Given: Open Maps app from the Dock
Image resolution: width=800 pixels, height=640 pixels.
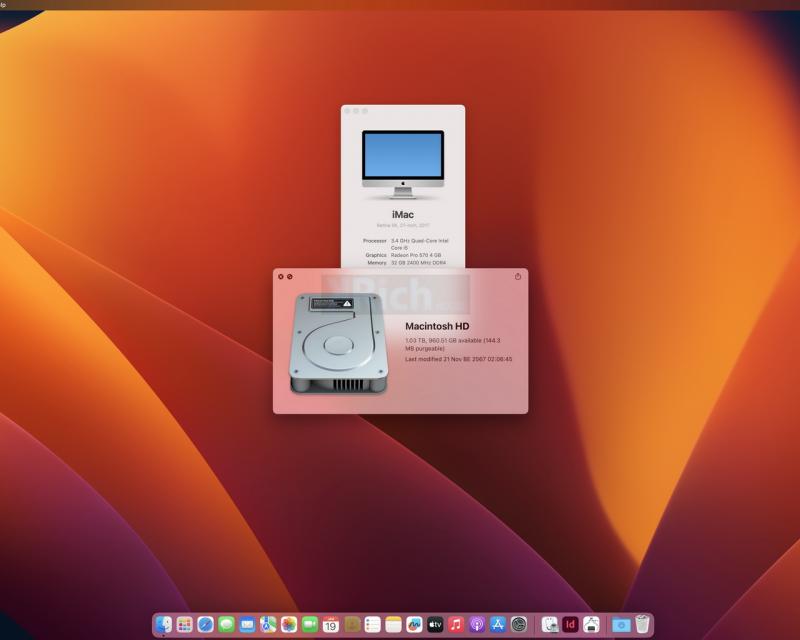Looking at the screenshot, I should click(x=268, y=624).
